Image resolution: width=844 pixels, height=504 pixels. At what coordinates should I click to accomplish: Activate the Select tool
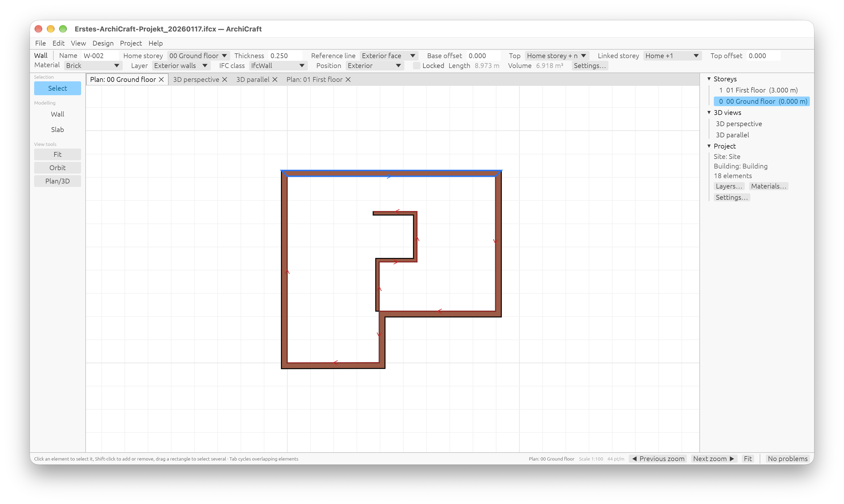pos(57,88)
